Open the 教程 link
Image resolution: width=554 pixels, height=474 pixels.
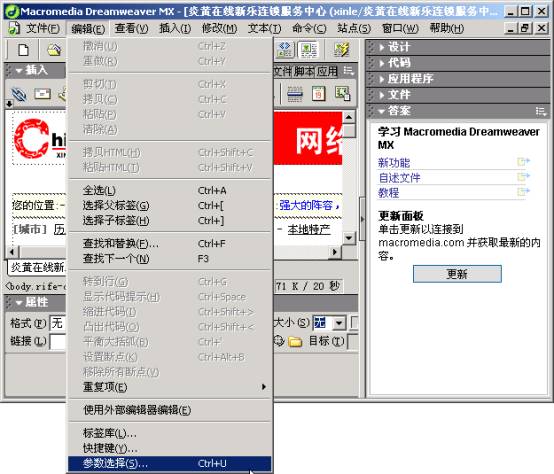tap(389, 193)
